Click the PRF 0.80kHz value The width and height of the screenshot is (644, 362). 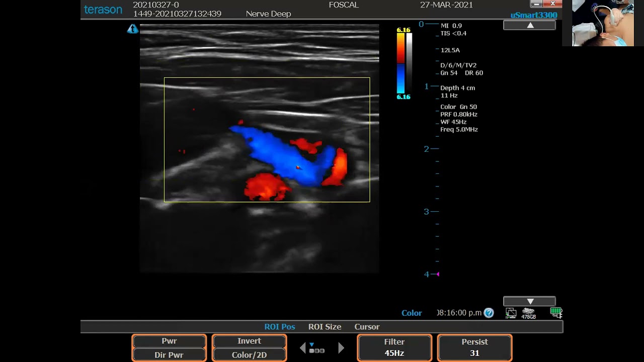point(459,115)
